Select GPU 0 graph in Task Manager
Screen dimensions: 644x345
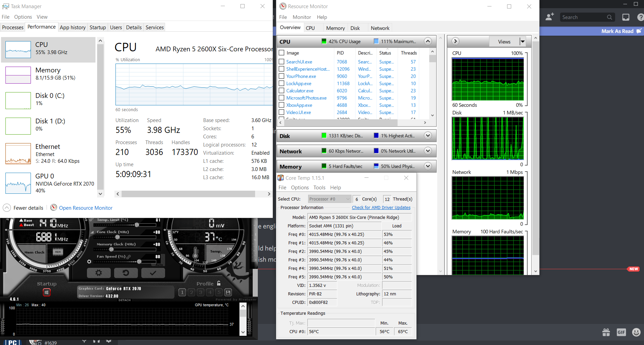(x=18, y=183)
